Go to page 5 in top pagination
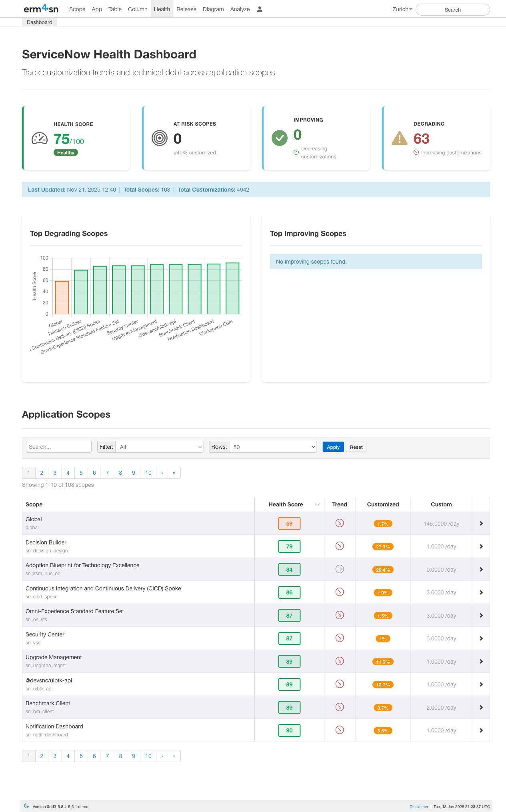Viewport: 506px width, 812px height. click(x=81, y=473)
